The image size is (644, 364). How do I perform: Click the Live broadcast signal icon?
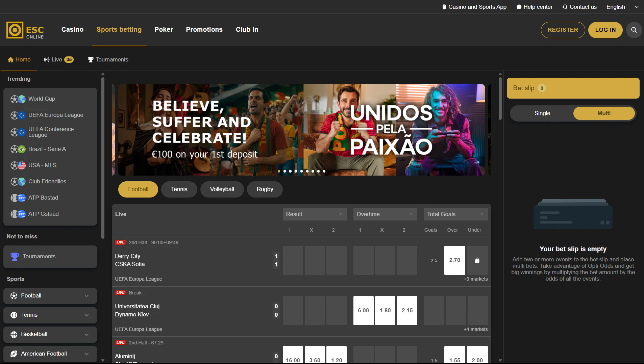pyautogui.click(x=47, y=60)
